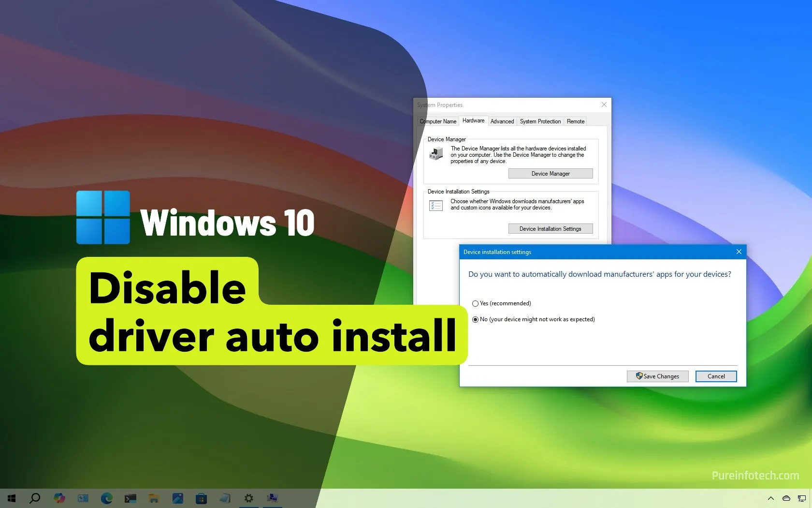The image size is (812, 508).
Task: Open the Remote tab
Action: point(576,121)
